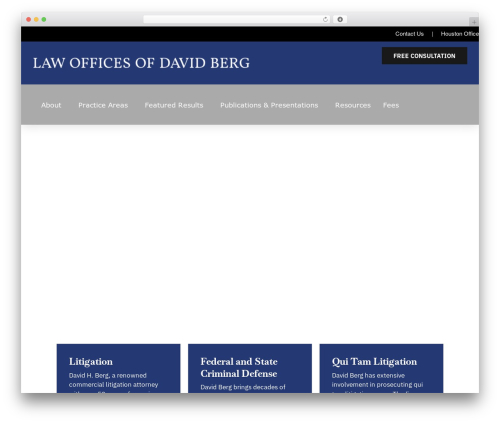Open the Contact Us link
Viewport: 500px width, 423px height.
409,34
